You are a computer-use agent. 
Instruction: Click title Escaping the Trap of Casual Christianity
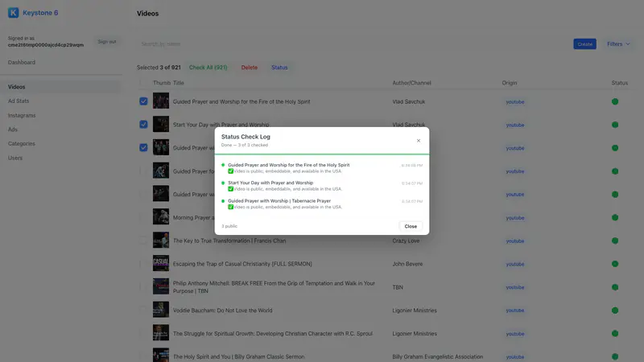pyautogui.click(x=242, y=264)
